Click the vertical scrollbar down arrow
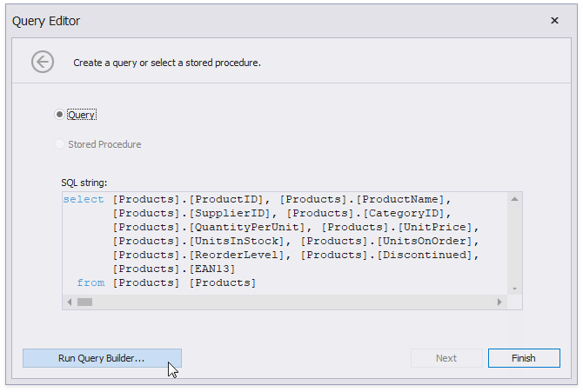Image resolution: width=583 pixels, height=392 pixels. (x=514, y=289)
